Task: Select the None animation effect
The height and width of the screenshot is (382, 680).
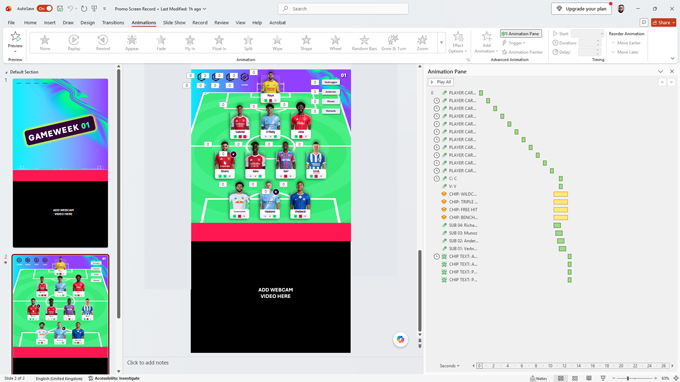Action: click(x=45, y=42)
